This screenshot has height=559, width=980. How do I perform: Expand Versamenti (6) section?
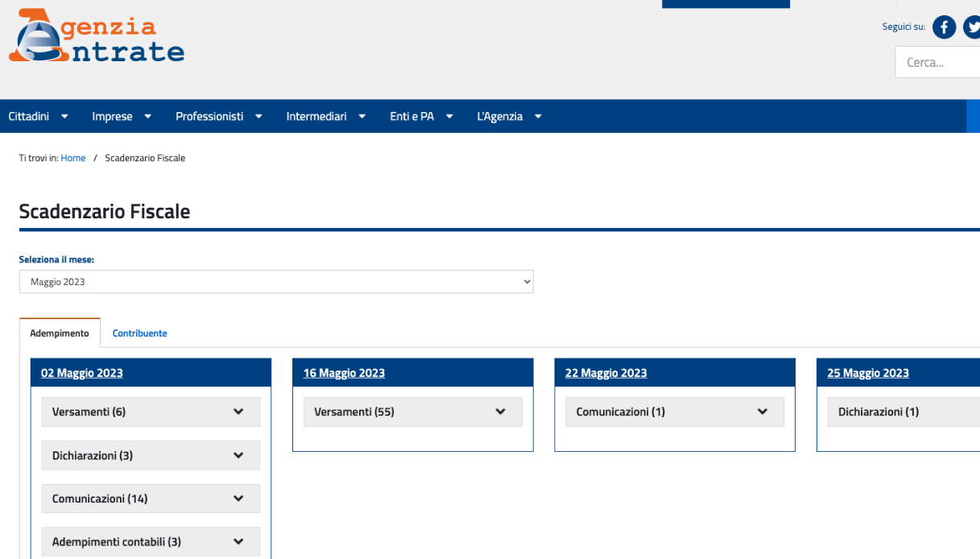151,412
